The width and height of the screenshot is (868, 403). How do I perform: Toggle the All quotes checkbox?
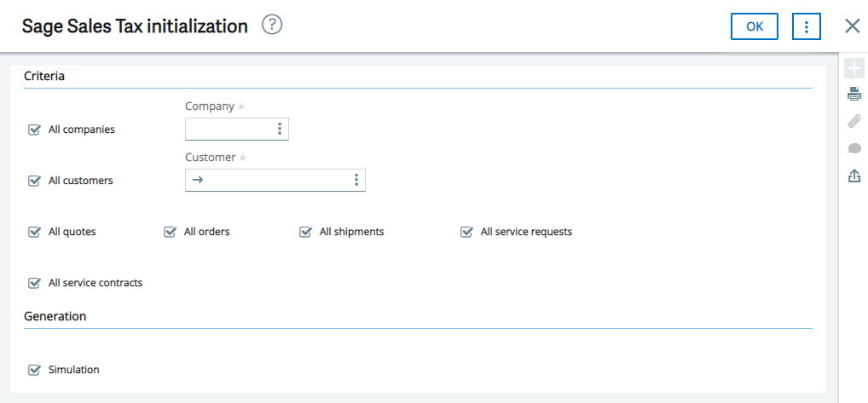[34, 233]
